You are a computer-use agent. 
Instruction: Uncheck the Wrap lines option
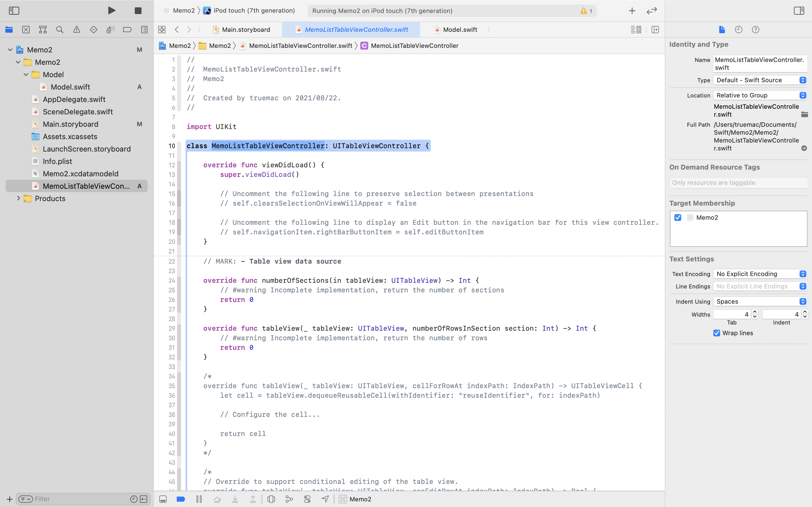717,333
